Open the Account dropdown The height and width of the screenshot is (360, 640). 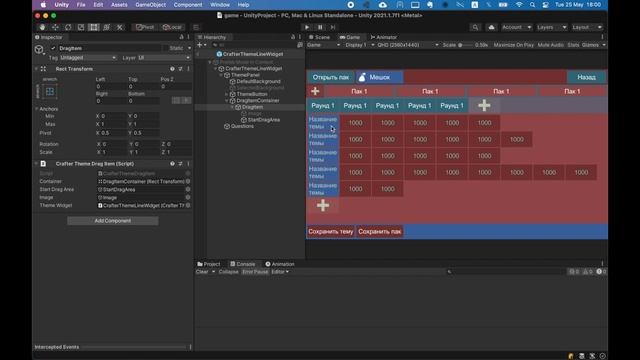click(x=516, y=27)
